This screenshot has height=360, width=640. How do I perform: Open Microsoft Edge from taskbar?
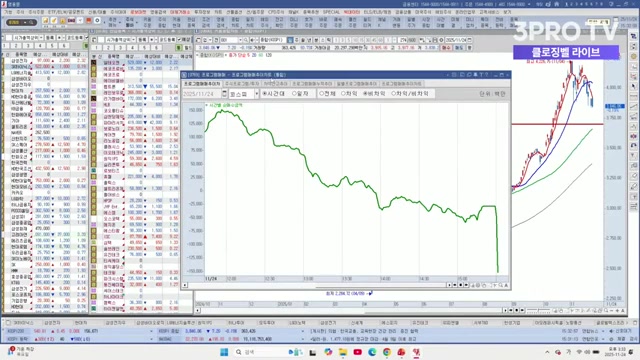tap(372, 352)
